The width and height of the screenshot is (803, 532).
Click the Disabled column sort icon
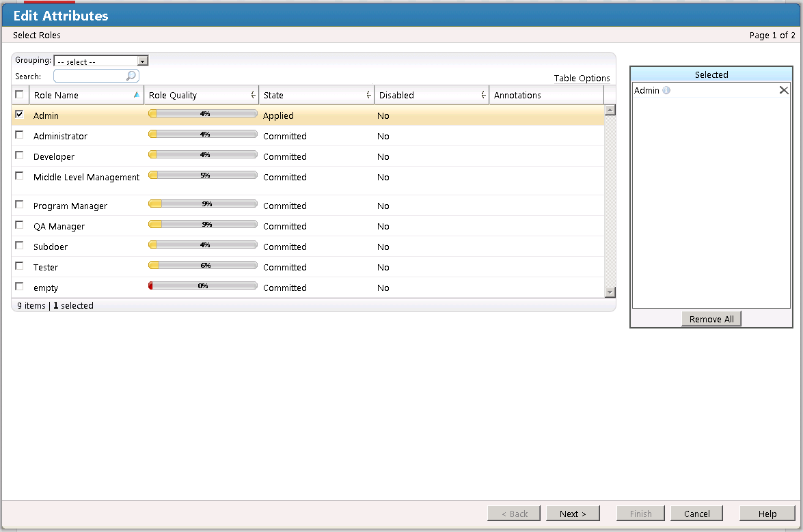click(x=484, y=95)
